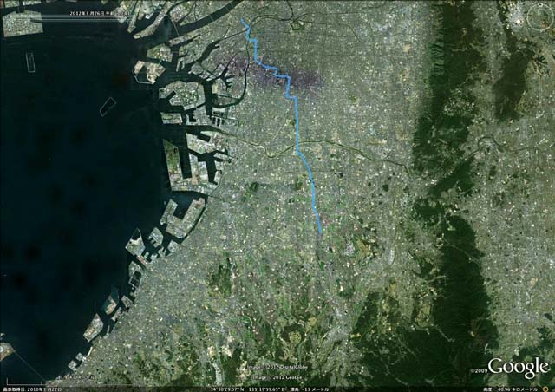Image resolution: width=555 pixels, height=392 pixels.
Task: Select the southern end of the blue track
Action: (320, 232)
